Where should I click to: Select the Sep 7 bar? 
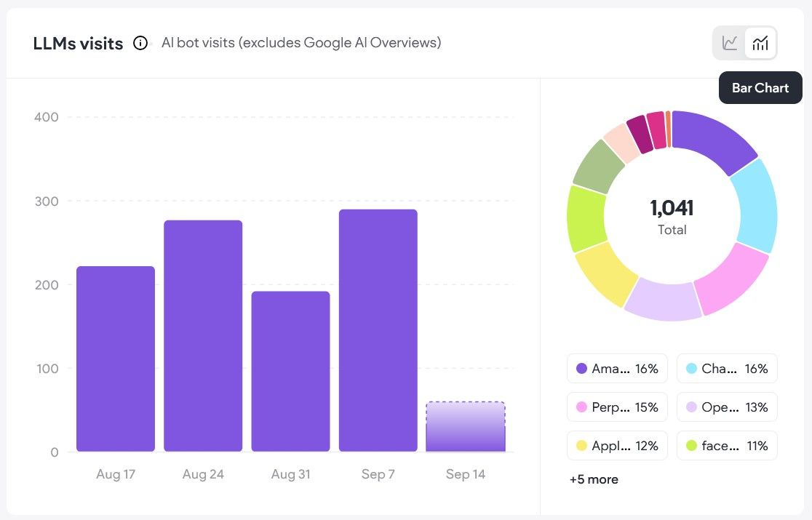[378, 330]
